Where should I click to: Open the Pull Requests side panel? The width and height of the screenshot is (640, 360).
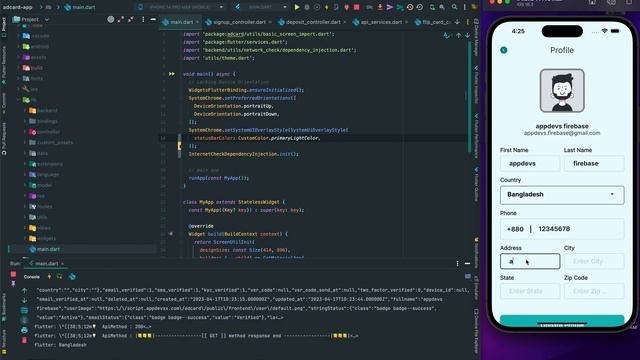point(4,139)
